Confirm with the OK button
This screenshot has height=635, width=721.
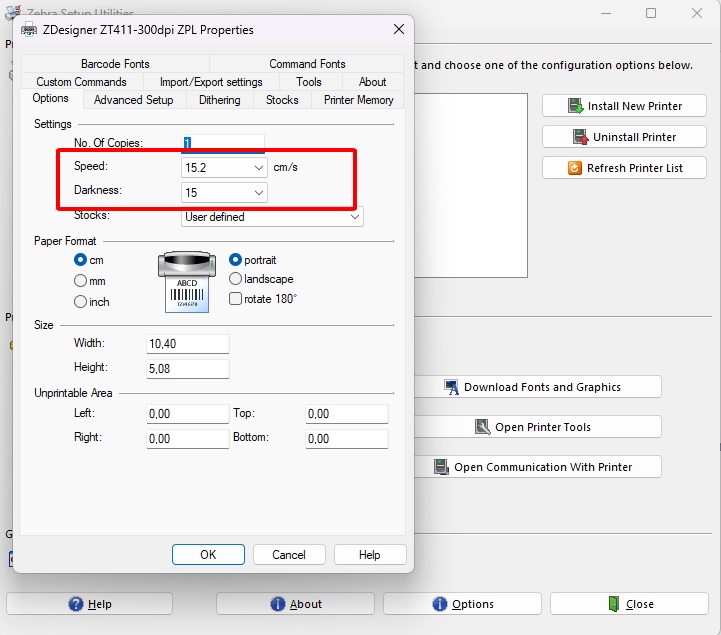pyautogui.click(x=208, y=555)
